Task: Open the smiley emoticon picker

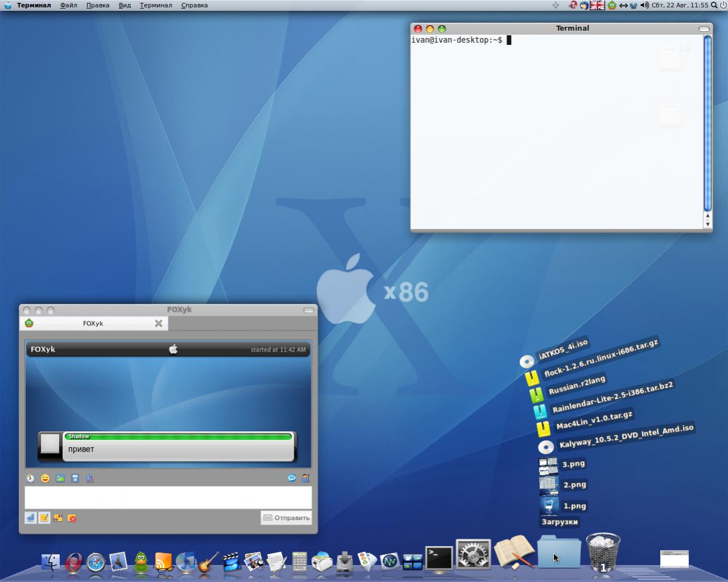Action: point(45,478)
